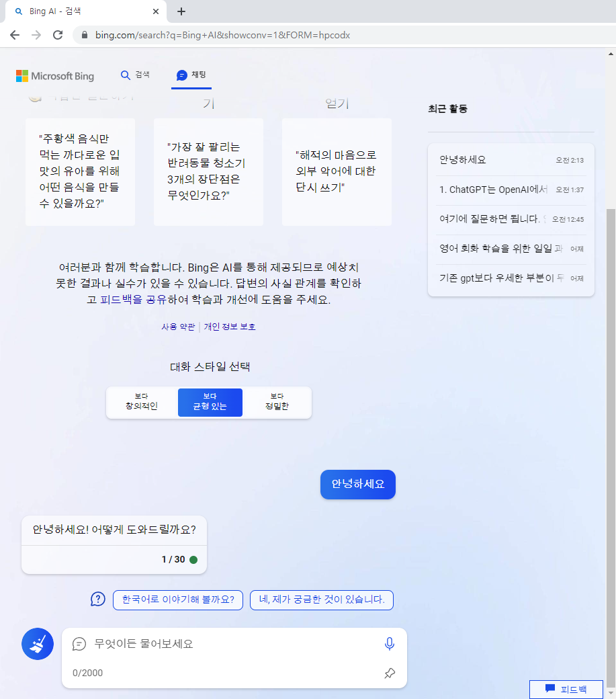Open the 개인 정보 보호 link

230,327
